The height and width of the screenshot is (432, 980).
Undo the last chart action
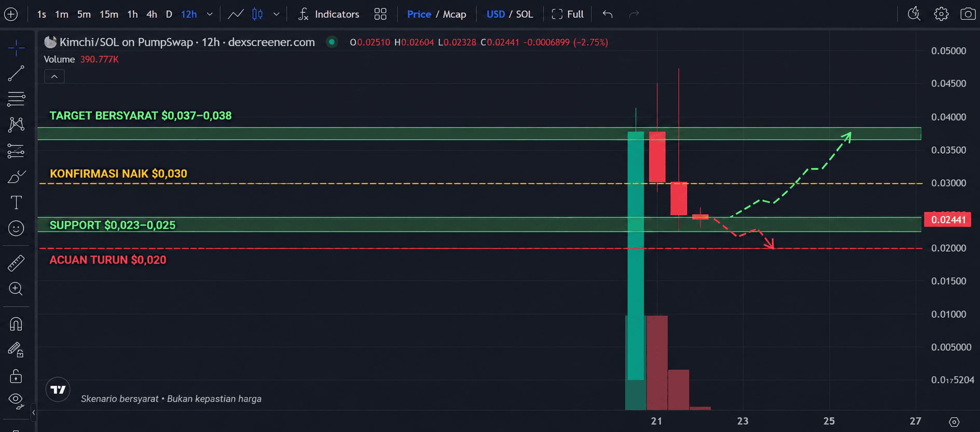pyautogui.click(x=608, y=14)
